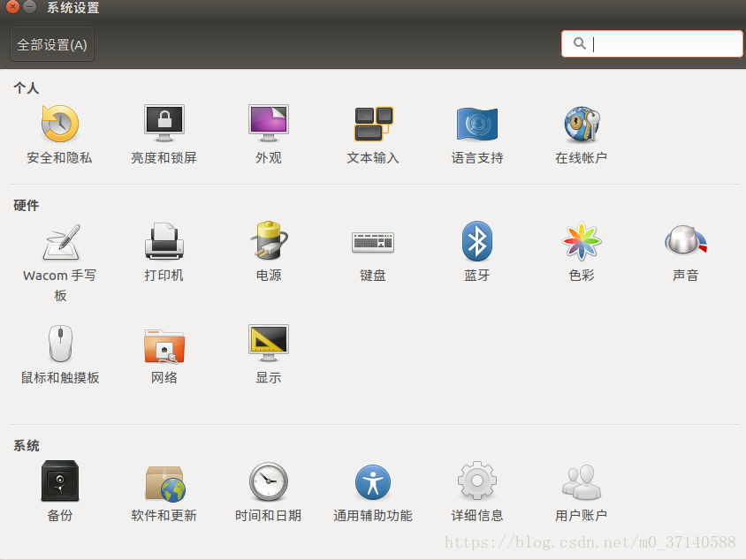Screen dimensions: 746x560
Task: Open the 外观 appearance icon
Action: point(269,123)
